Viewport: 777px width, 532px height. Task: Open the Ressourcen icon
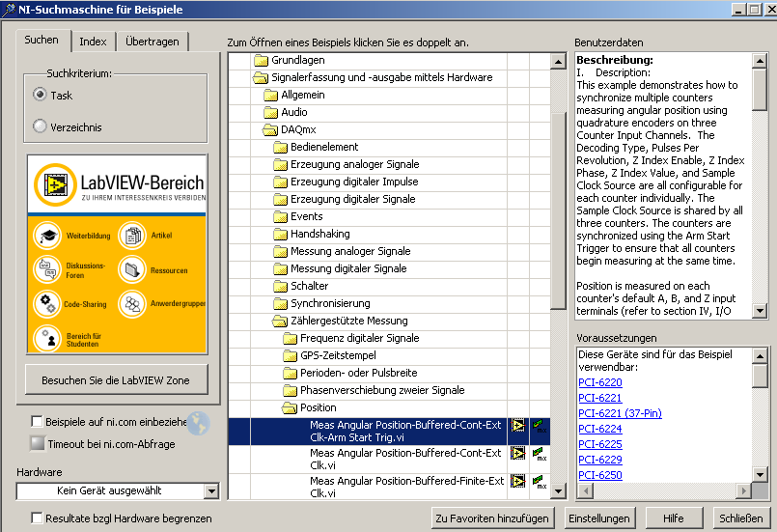[132, 269]
